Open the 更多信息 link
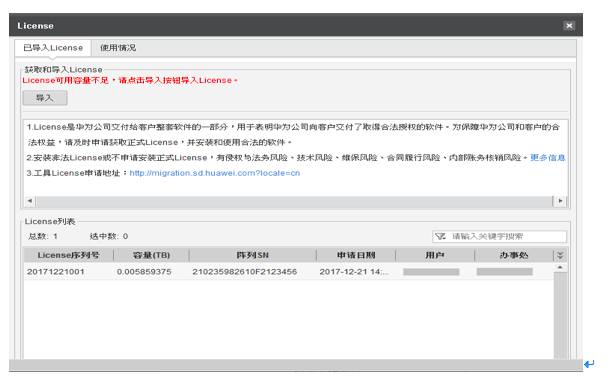Screen dimensions: 615x377 [548, 158]
